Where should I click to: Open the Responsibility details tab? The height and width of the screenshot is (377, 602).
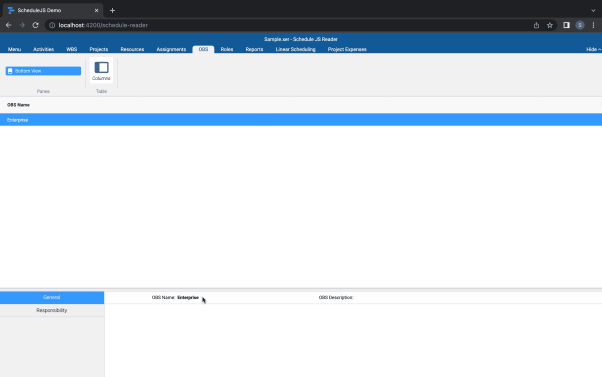(52, 310)
